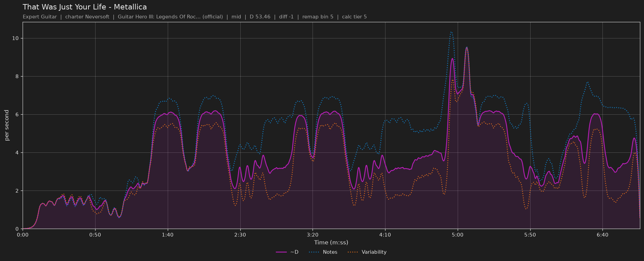Click the orange dotted sample beside 'Variability'
This screenshot has height=261, width=644.
pyautogui.click(x=352, y=252)
